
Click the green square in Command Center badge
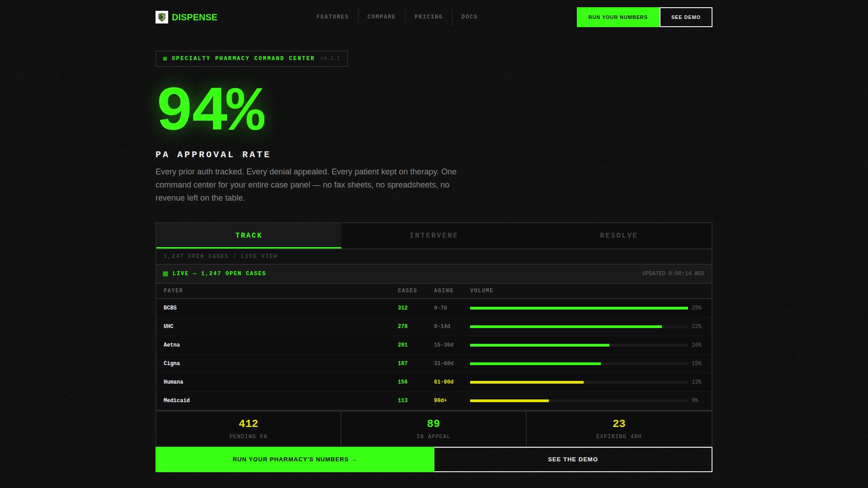coord(165,59)
